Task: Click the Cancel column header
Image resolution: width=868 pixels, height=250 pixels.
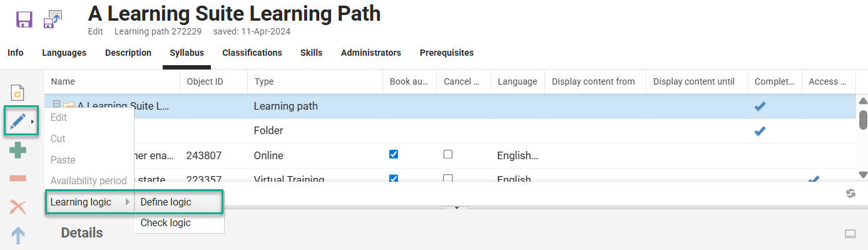Action: pos(464,81)
